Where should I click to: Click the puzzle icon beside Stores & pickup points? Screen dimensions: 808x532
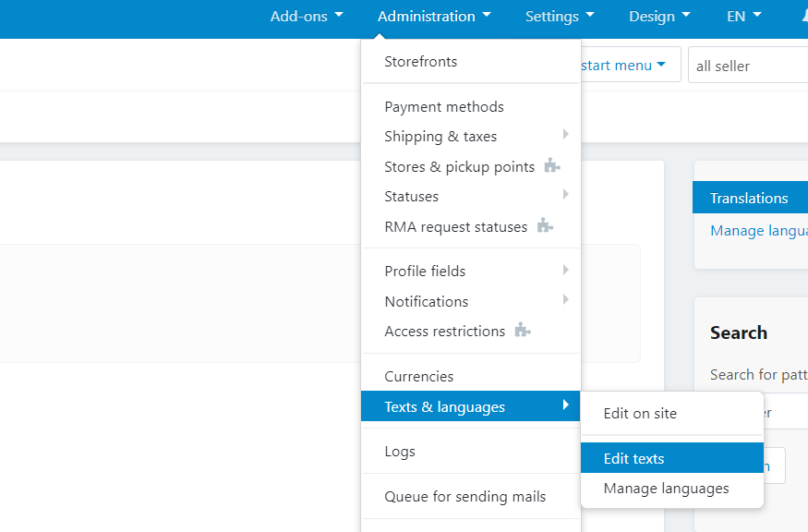pos(551,166)
